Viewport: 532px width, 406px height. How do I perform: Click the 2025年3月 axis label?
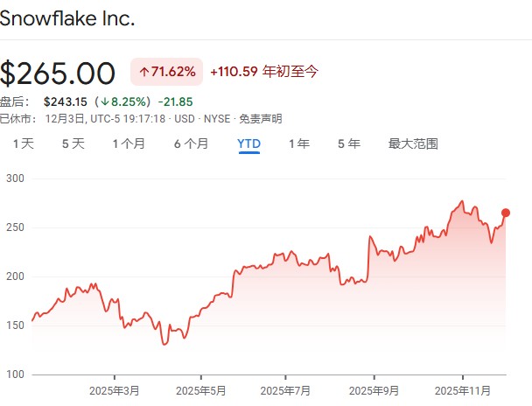coord(115,389)
